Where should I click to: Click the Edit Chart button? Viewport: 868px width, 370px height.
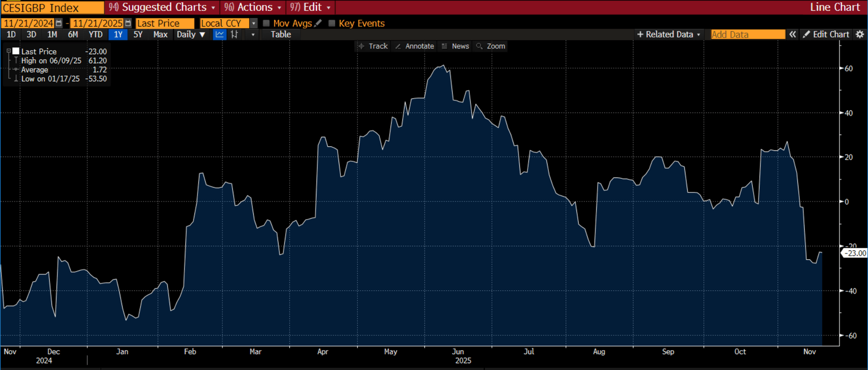click(826, 34)
